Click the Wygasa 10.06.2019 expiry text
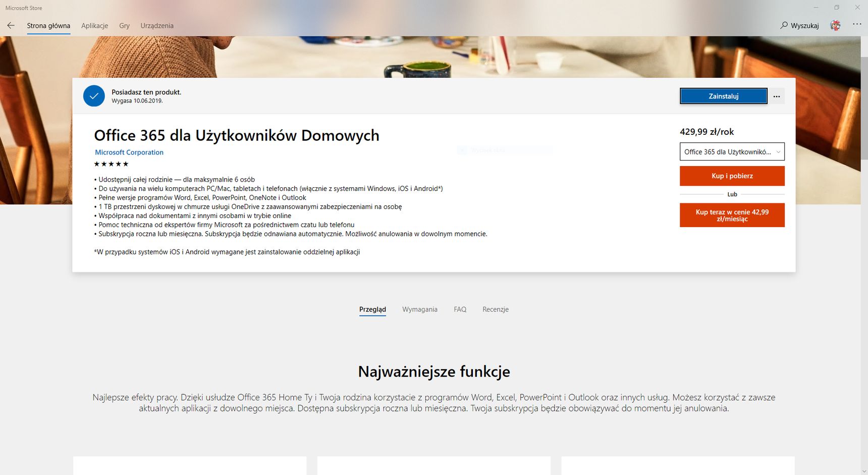 137,101
